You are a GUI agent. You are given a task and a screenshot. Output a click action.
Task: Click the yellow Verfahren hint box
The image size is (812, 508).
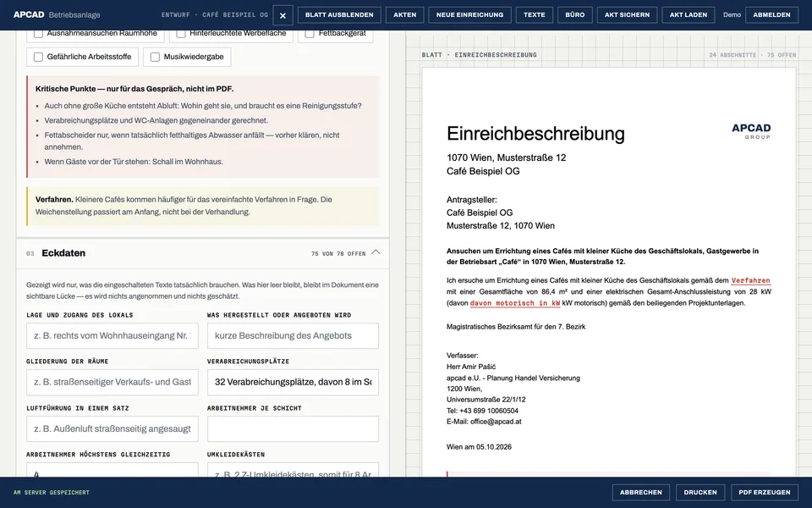click(x=202, y=206)
